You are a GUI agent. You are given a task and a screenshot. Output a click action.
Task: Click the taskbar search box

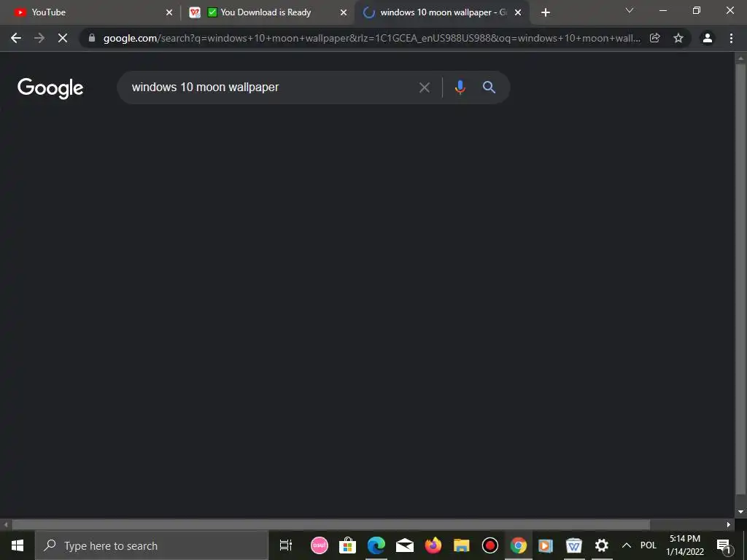[x=152, y=545]
